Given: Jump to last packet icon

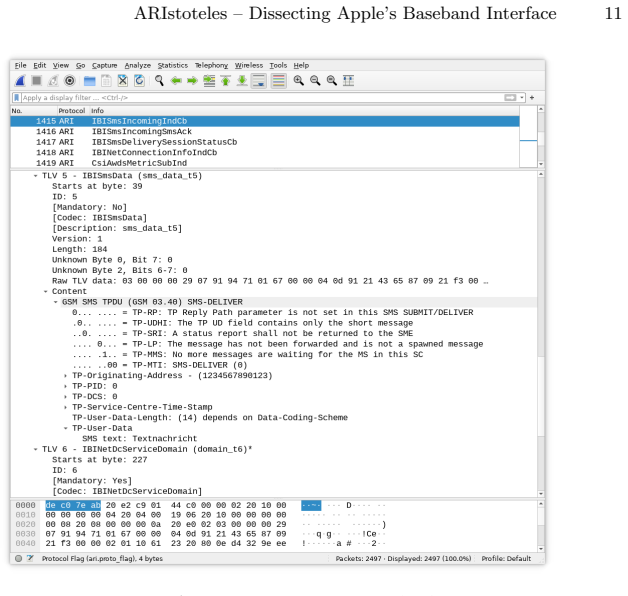Looking at the screenshot, I should point(242,81).
